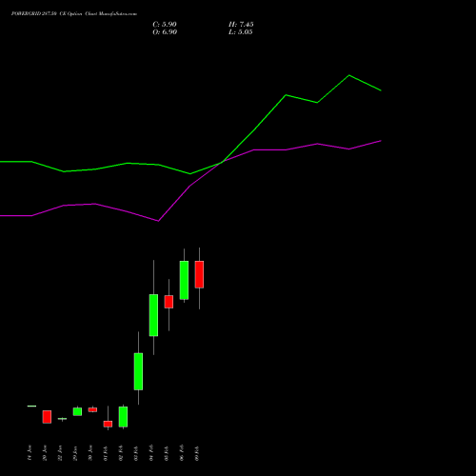Click the green candlestick for 06 Feb
This screenshot has height=476, width=476.
click(x=184, y=280)
